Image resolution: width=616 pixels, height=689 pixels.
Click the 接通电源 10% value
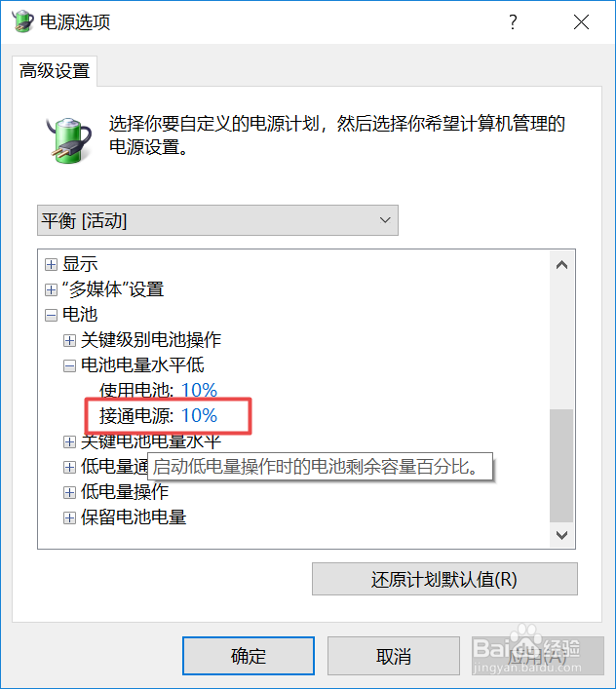coord(199,416)
